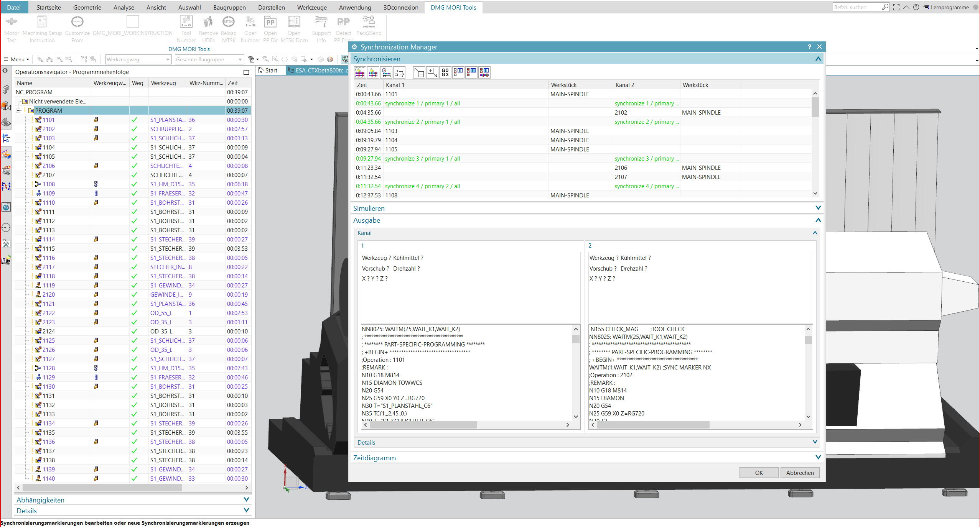The image size is (980, 527).
Task: Click the all-checked table columns icon
Action: pos(471,72)
